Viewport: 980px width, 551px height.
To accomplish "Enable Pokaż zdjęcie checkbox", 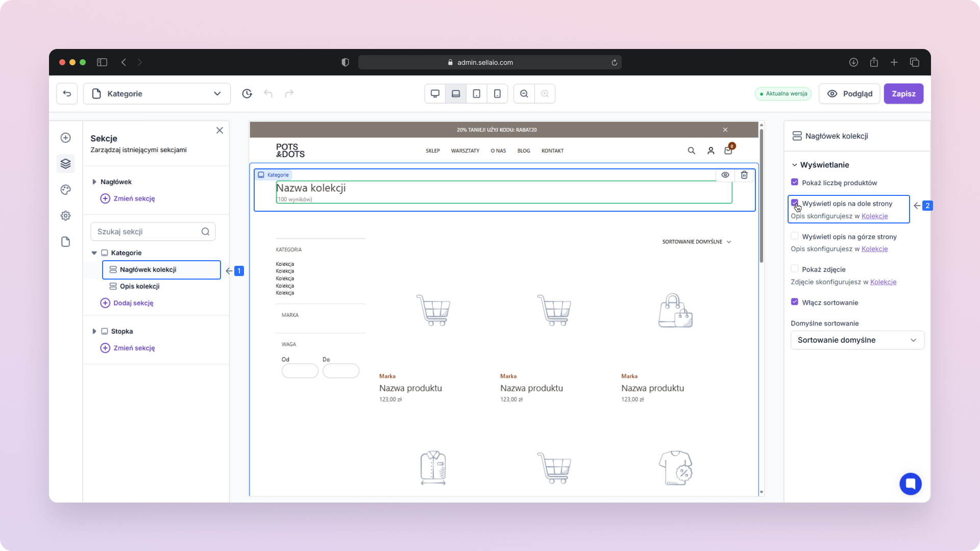I will [x=795, y=269].
